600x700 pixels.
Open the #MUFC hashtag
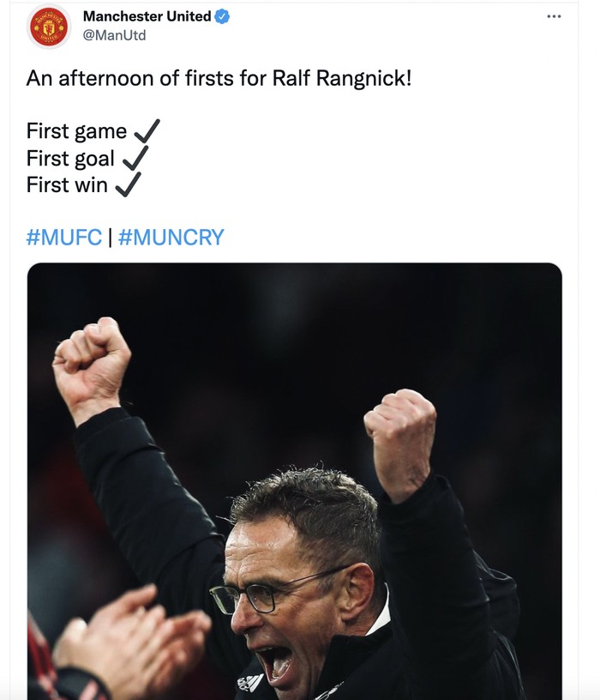click(64, 238)
